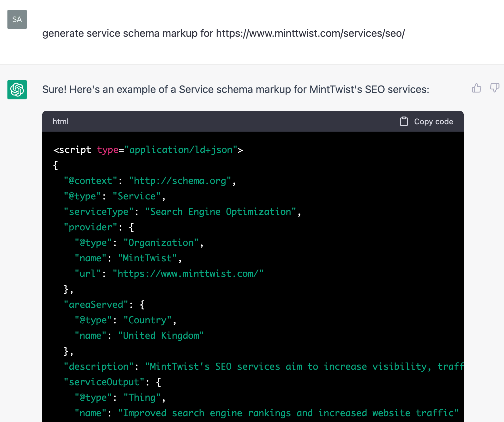Click the "@context" schema.org line

150,181
